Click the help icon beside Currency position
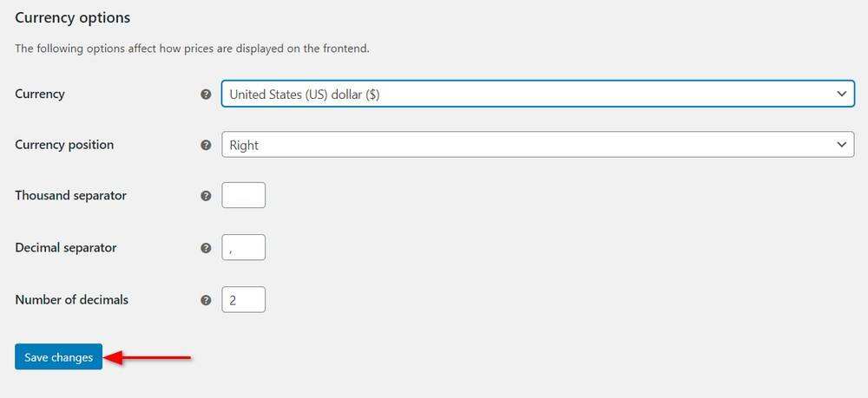This screenshot has width=868, height=398. pyautogui.click(x=206, y=145)
